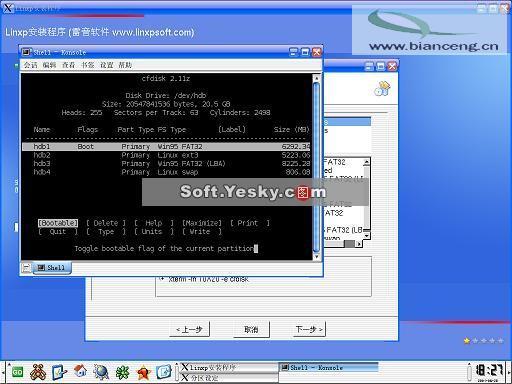Select the hdb4 Linux swap partition row
This screenshot has width=512, height=384.
[166, 172]
